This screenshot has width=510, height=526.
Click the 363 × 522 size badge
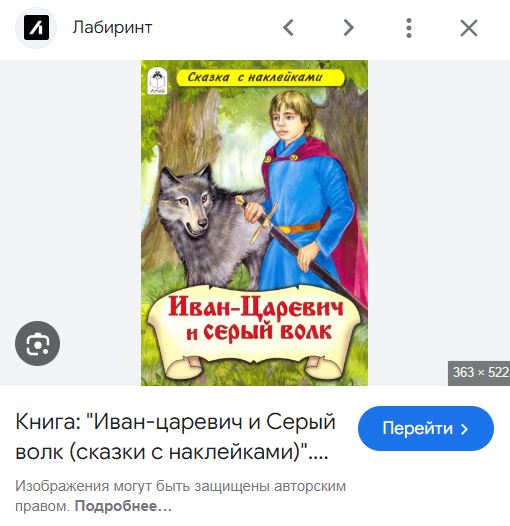click(479, 372)
